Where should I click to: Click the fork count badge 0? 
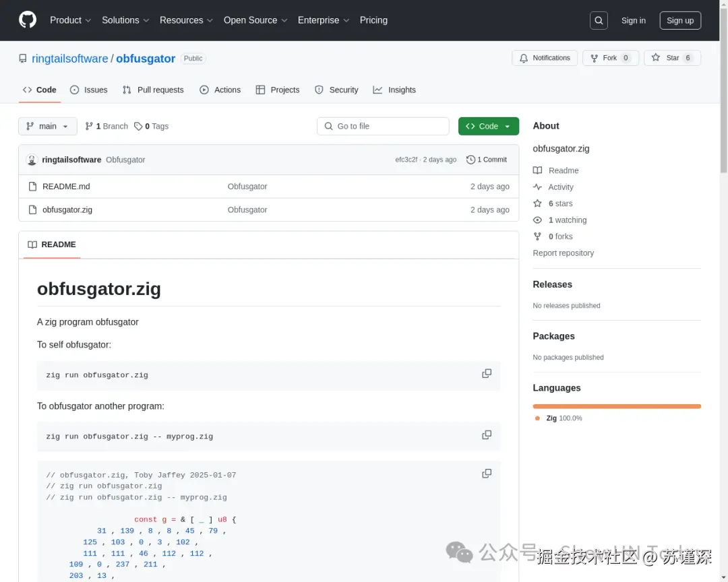tap(626, 58)
